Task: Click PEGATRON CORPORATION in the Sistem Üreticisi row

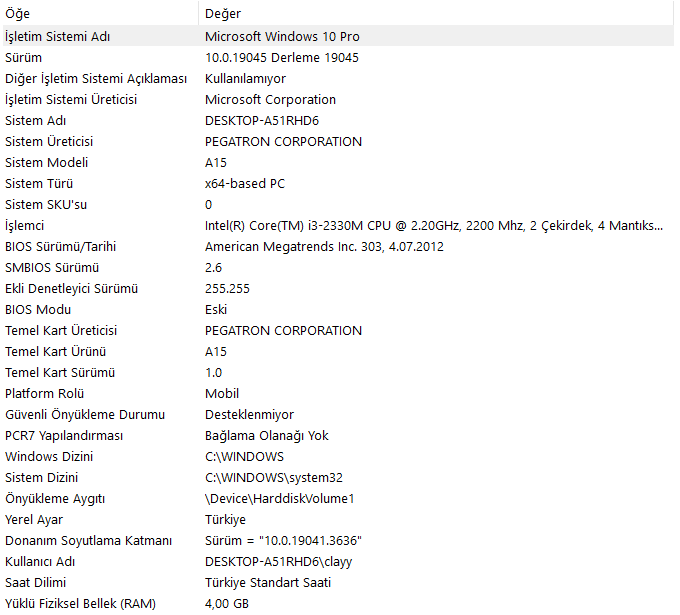Action: pyautogui.click(x=283, y=141)
